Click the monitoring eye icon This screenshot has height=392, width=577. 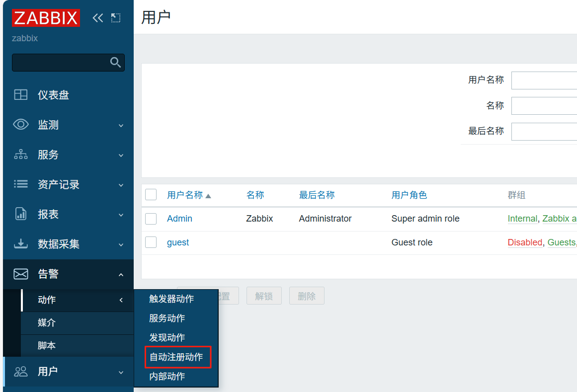[x=20, y=125]
